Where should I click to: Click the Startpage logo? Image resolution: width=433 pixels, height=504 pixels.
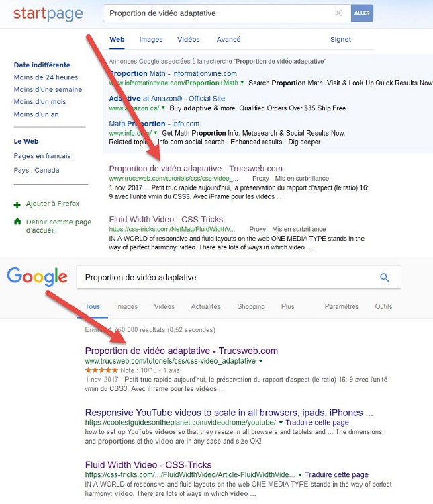[x=48, y=14]
